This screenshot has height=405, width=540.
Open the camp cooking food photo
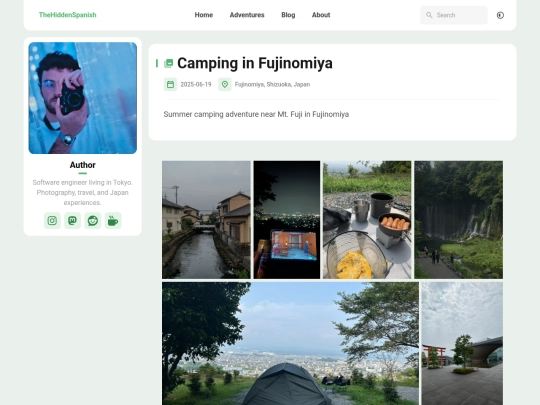tap(367, 220)
